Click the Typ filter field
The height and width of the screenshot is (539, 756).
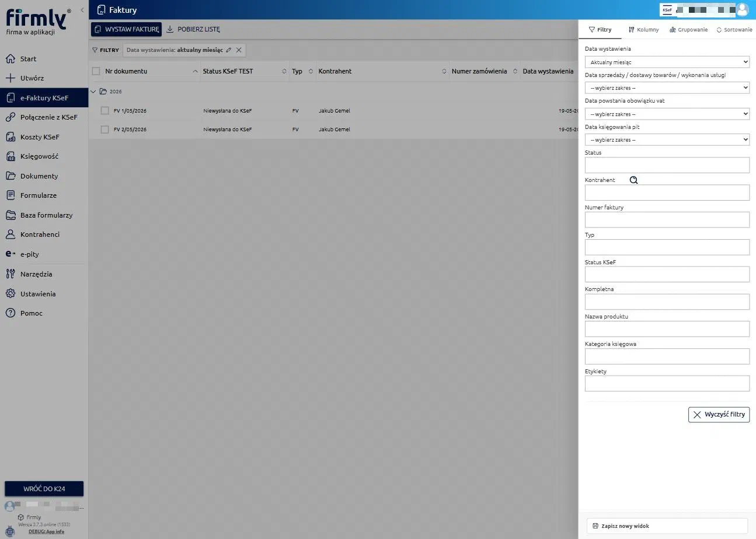[x=667, y=247]
